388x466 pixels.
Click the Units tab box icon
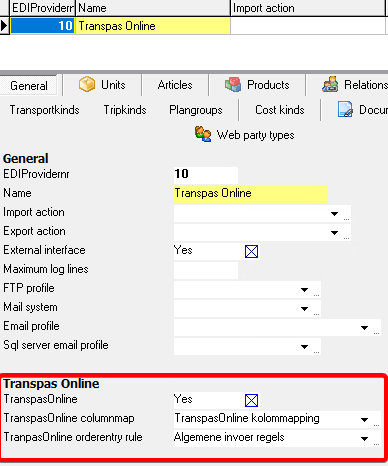click(87, 84)
